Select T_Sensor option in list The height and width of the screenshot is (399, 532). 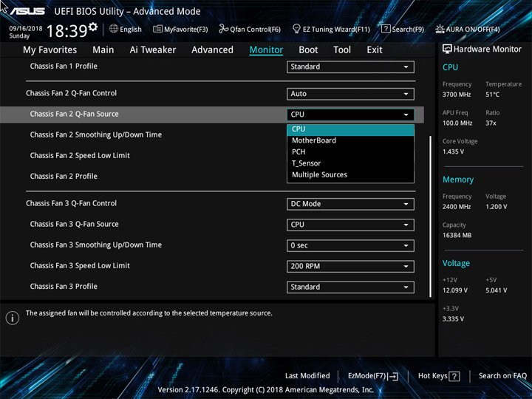(350, 163)
